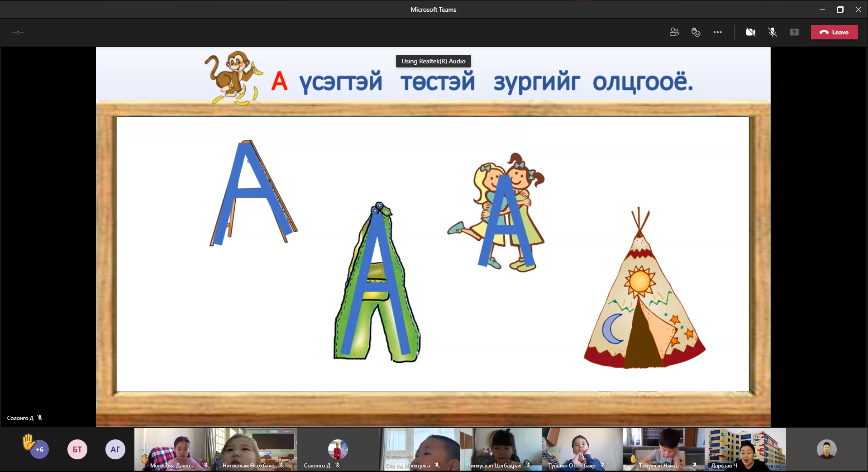Select the last participant avatar on right
The width and height of the screenshot is (868, 472).
click(x=827, y=449)
